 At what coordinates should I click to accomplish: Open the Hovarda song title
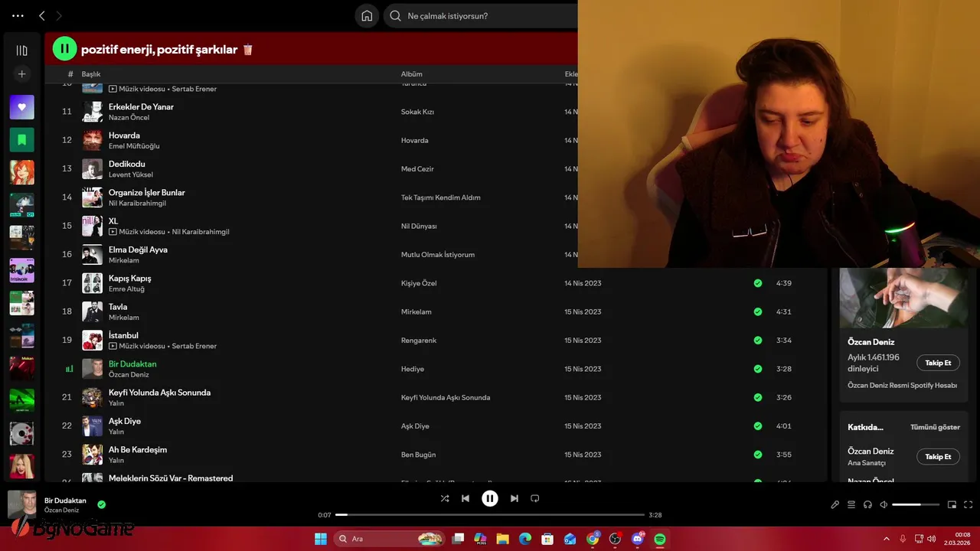point(124,135)
